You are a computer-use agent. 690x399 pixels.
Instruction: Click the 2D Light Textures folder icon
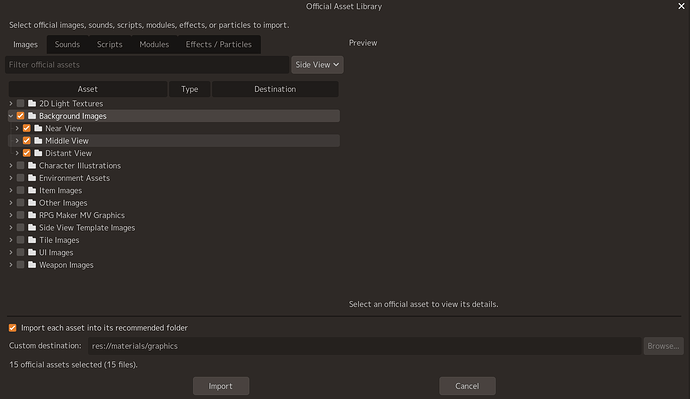[x=32, y=103]
